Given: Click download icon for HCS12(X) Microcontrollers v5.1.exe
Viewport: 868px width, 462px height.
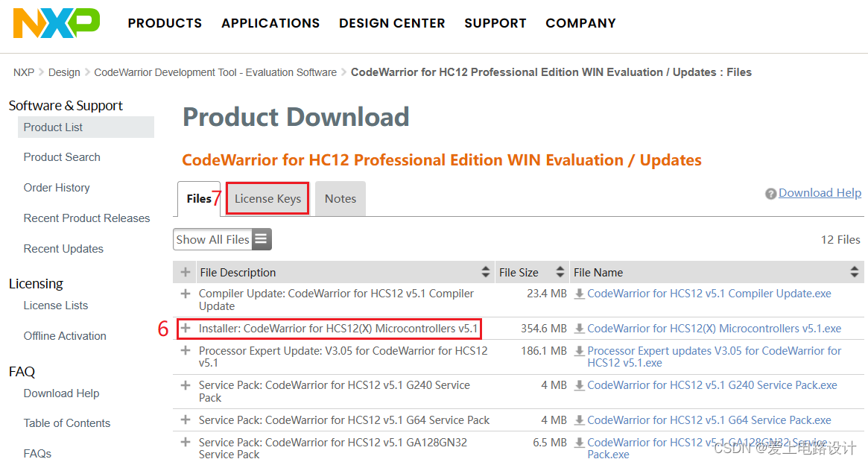Looking at the screenshot, I should pyautogui.click(x=580, y=329).
